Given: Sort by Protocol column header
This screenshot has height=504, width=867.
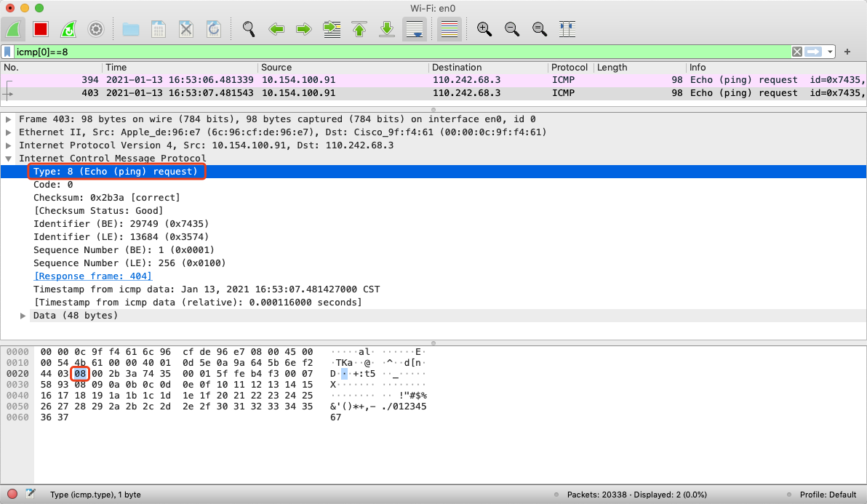Looking at the screenshot, I should [571, 68].
